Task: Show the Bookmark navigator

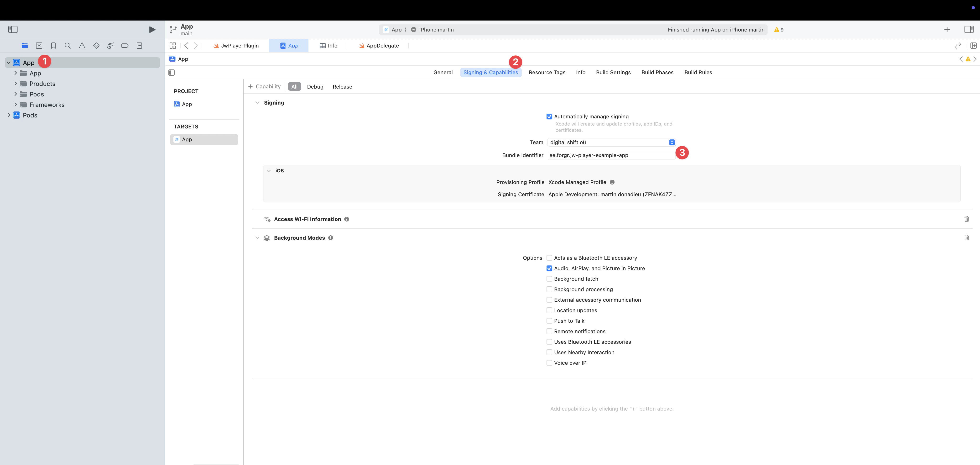Action: pos(53,46)
